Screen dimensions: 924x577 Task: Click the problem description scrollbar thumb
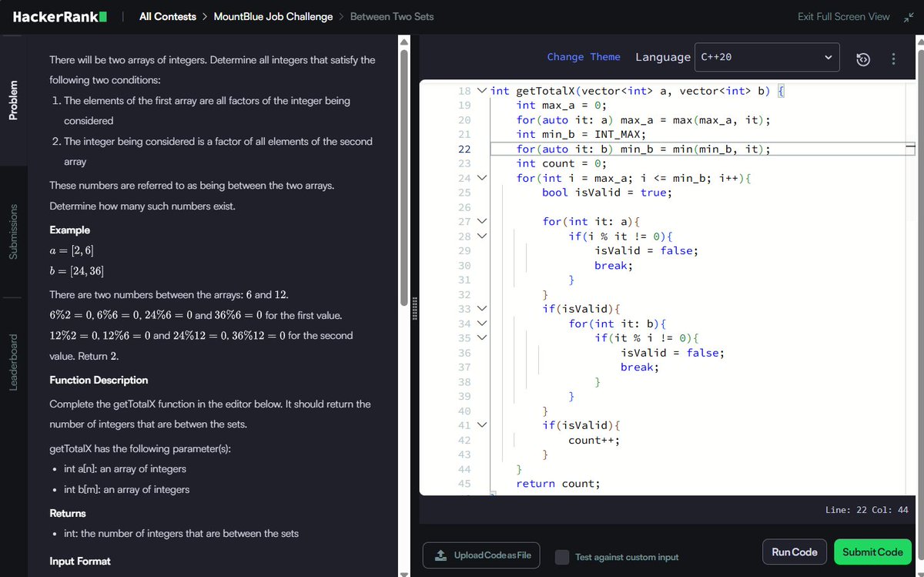[403, 177]
